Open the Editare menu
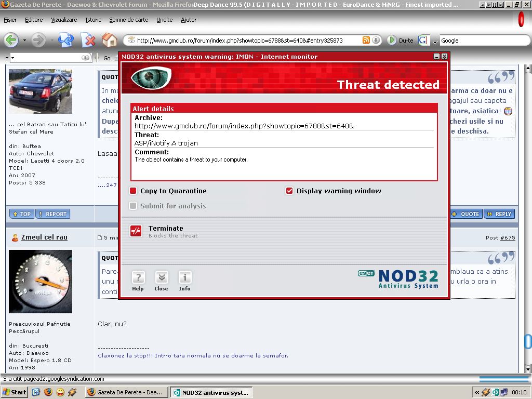Viewport: 532px width, 399px height. tap(34, 20)
